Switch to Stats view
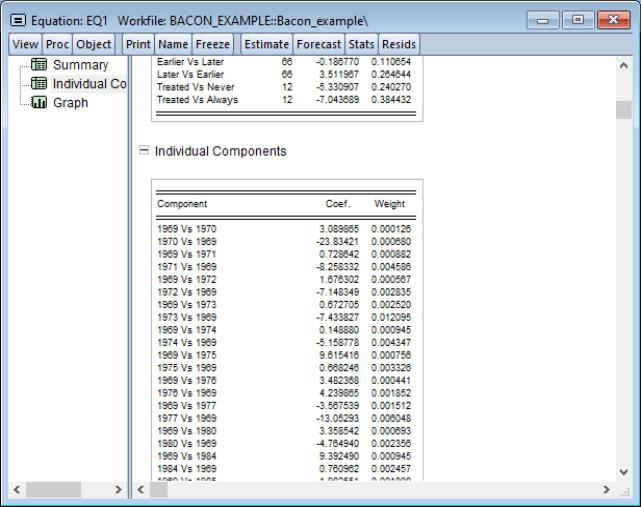Screen dimensions: 641x507 click(x=362, y=44)
